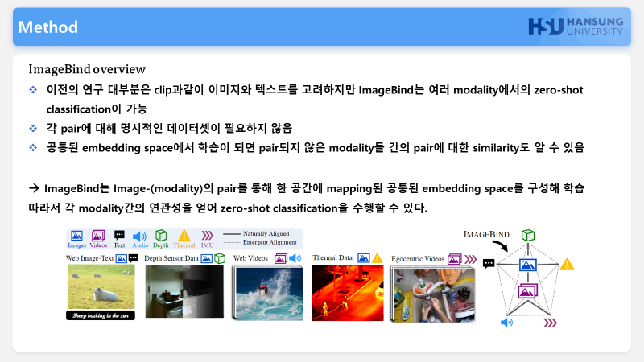The height and width of the screenshot is (362, 644).
Task: Select the central image node in ImageBind graph
Action: [528, 265]
